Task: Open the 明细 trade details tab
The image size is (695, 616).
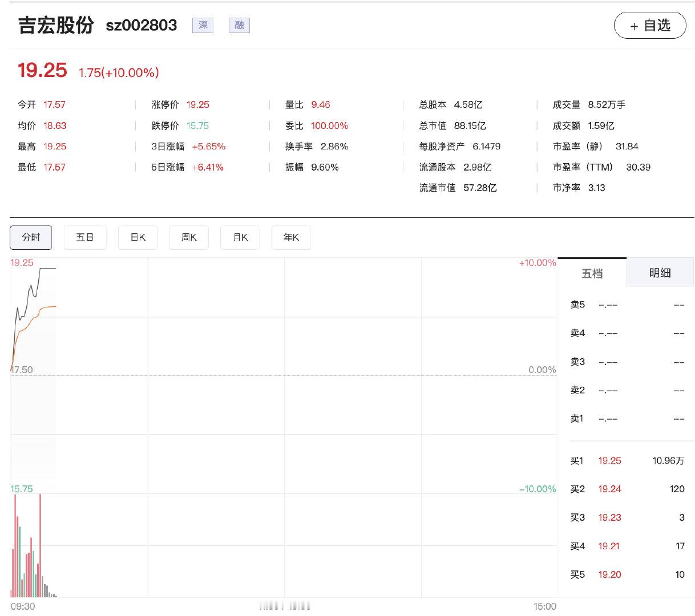Action: [x=660, y=273]
